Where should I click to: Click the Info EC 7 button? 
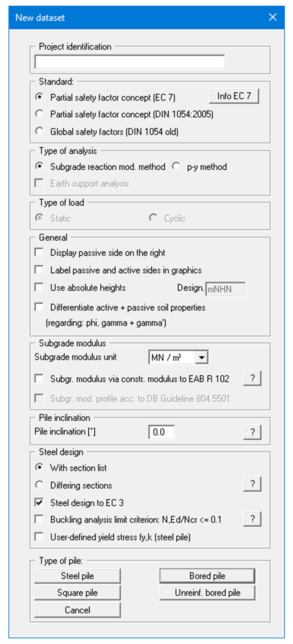pos(234,96)
